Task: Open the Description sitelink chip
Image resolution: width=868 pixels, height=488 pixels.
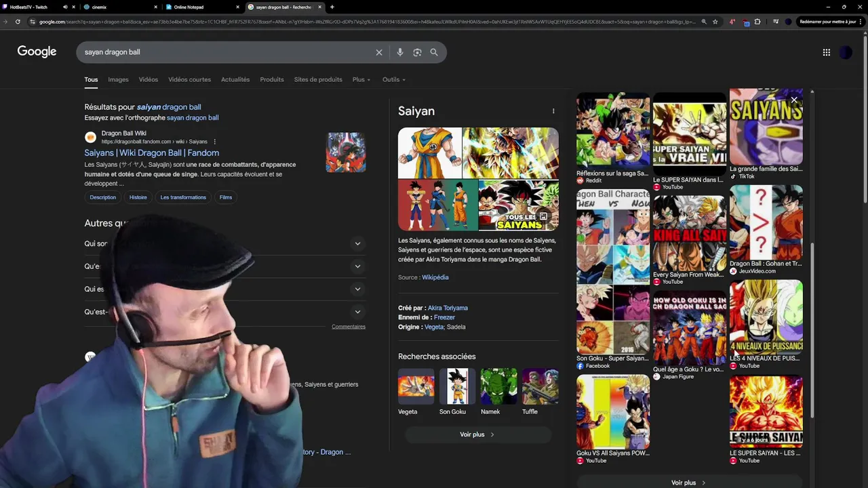Action: pyautogui.click(x=103, y=197)
